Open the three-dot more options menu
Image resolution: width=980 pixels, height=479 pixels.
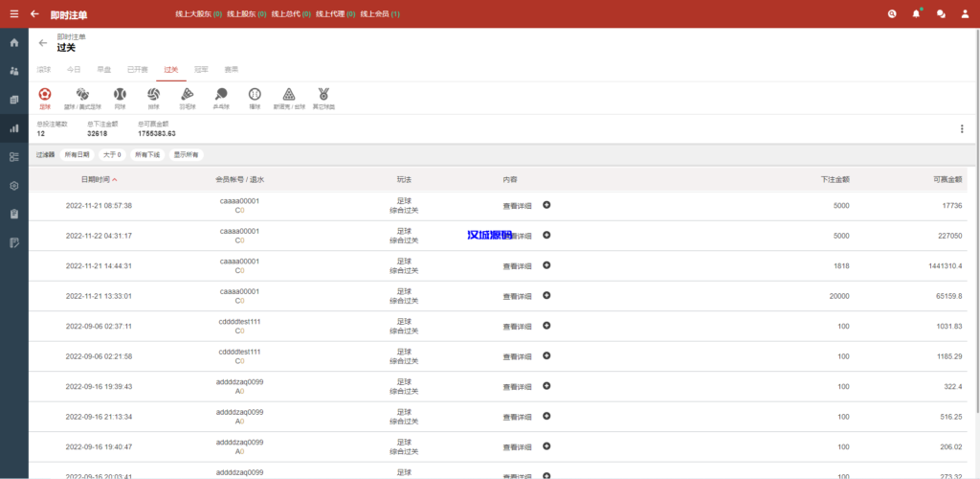[x=962, y=129]
